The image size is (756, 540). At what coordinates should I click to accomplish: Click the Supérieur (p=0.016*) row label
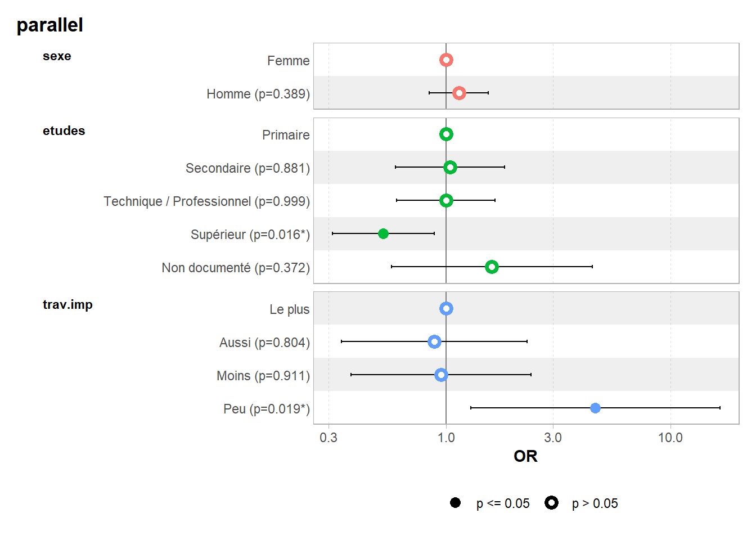[x=250, y=235]
